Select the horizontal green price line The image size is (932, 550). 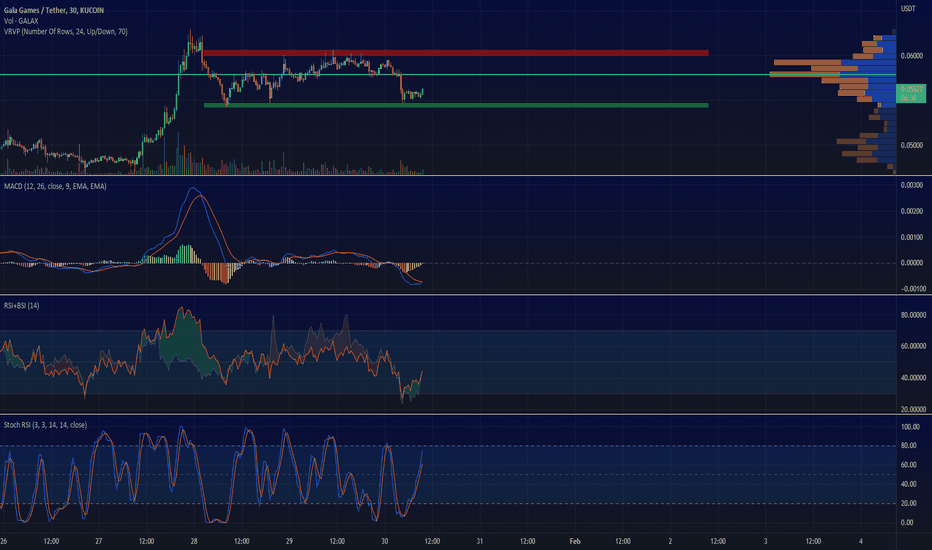click(448, 74)
